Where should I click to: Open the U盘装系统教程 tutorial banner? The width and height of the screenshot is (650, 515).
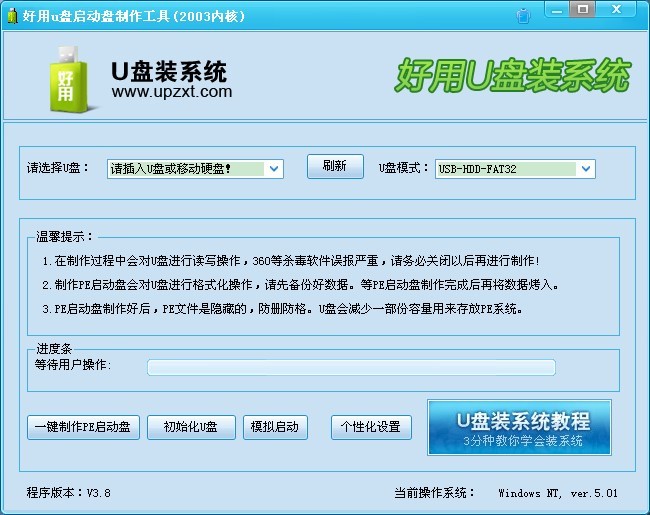click(519, 428)
